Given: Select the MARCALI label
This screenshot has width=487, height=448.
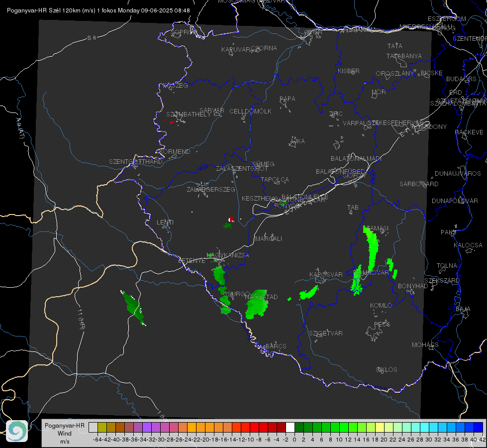Looking at the screenshot, I should (269, 239).
